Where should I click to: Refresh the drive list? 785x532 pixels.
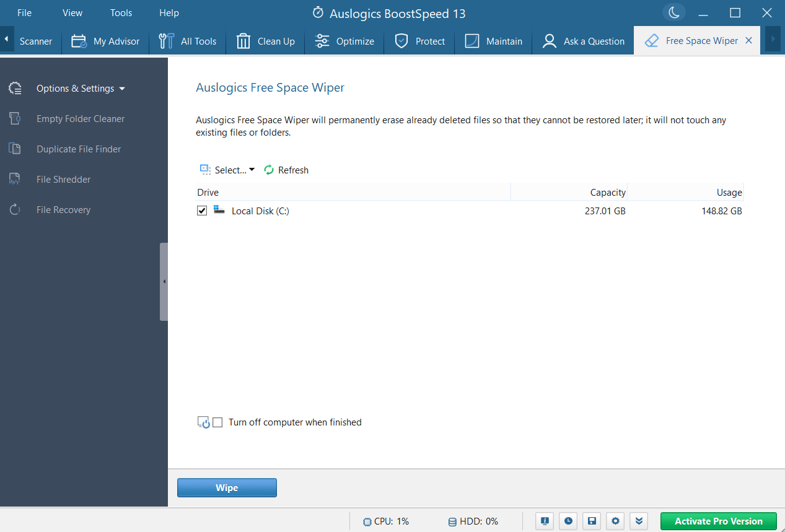pos(286,170)
